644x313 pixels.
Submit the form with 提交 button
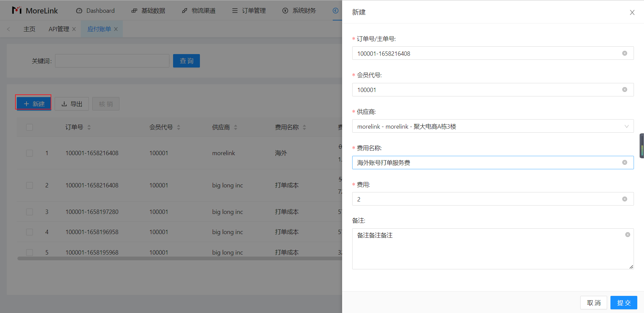tap(624, 303)
